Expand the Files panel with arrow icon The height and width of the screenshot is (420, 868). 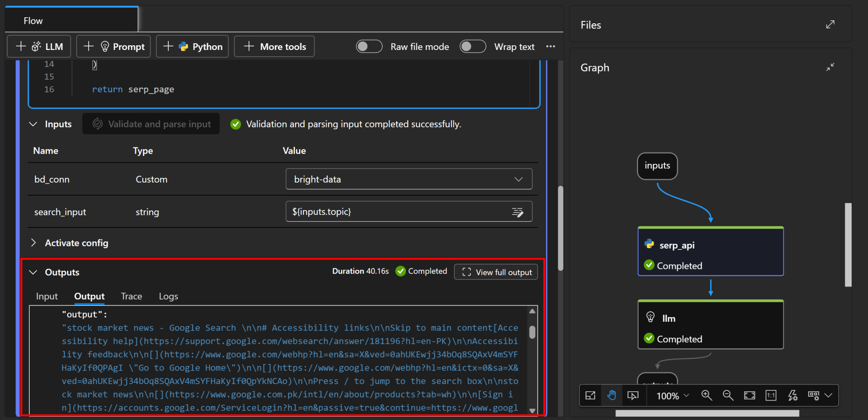(x=830, y=25)
